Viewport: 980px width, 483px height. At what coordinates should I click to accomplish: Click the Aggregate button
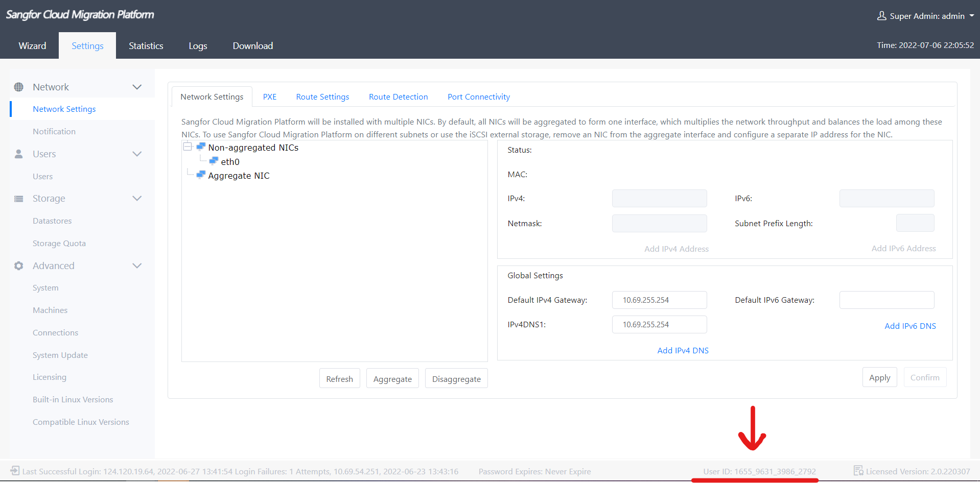392,378
